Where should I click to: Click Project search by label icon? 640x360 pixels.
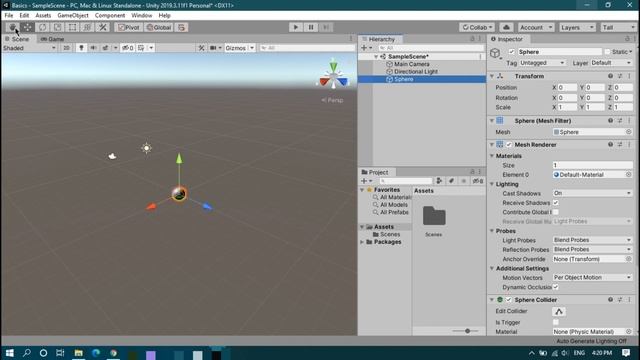tap(451, 181)
